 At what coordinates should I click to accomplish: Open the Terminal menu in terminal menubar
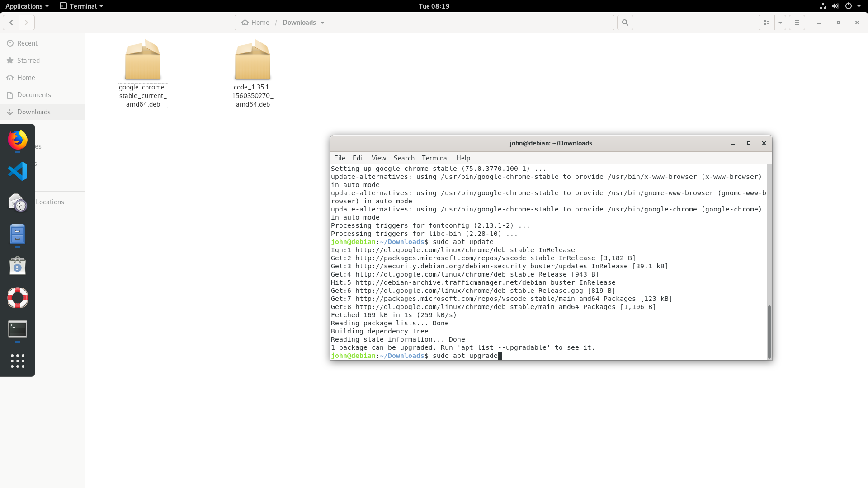[x=435, y=158]
